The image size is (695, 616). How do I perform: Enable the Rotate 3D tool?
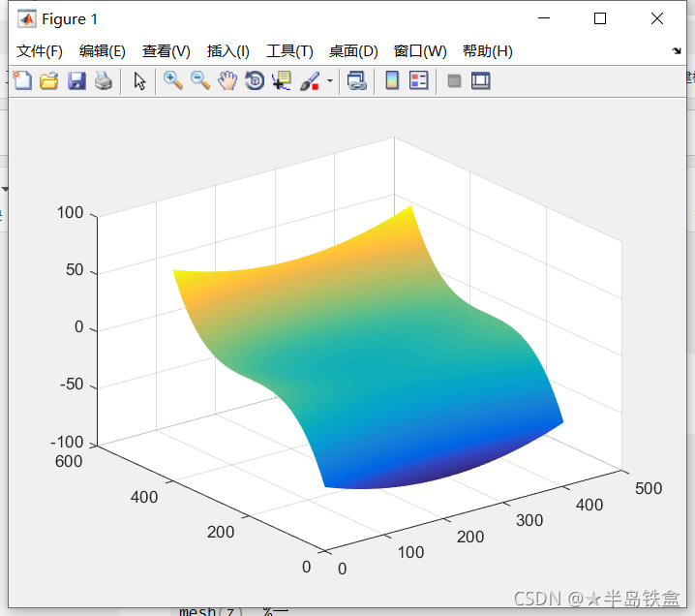coord(255,81)
